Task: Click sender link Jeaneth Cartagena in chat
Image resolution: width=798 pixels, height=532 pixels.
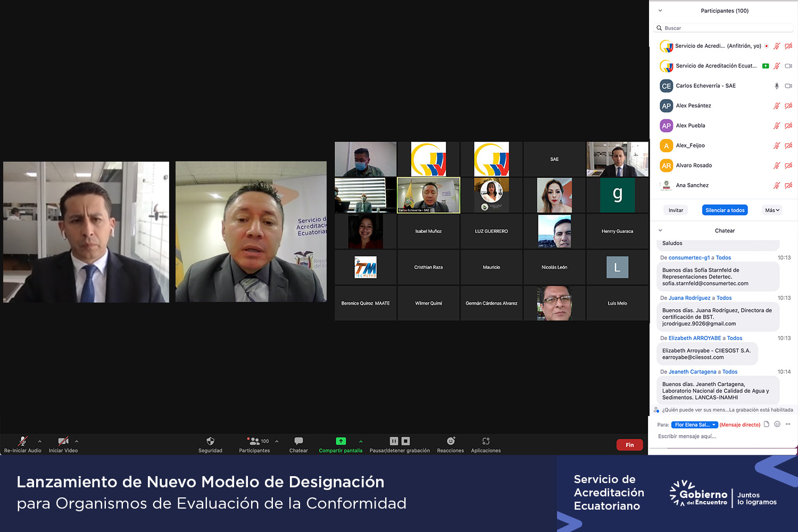Action: (692, 371)
